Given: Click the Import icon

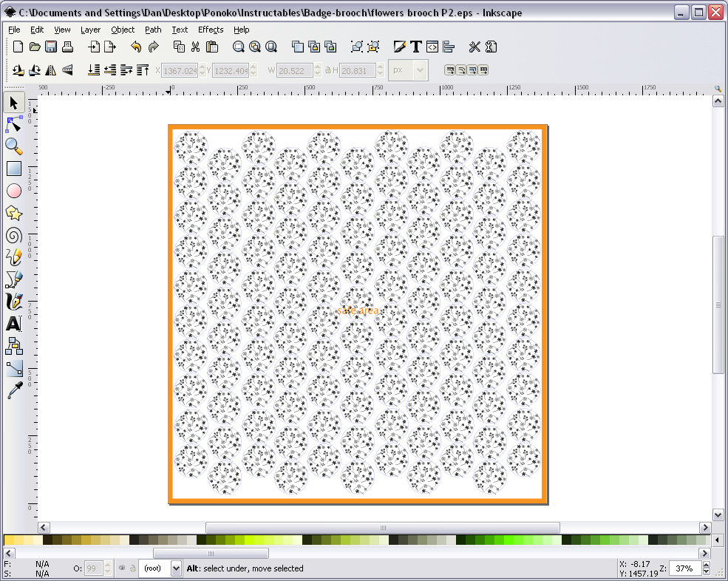Looking at the screenshot, I should [94, 47].
